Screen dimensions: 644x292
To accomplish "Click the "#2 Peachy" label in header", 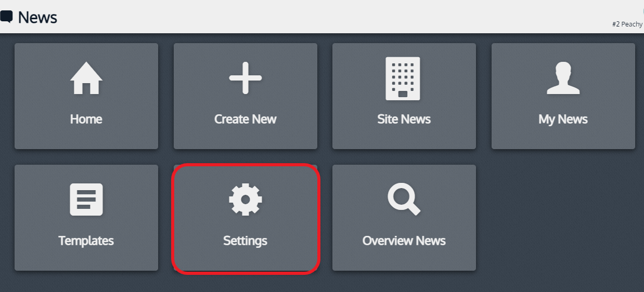I will coord(628,24).
